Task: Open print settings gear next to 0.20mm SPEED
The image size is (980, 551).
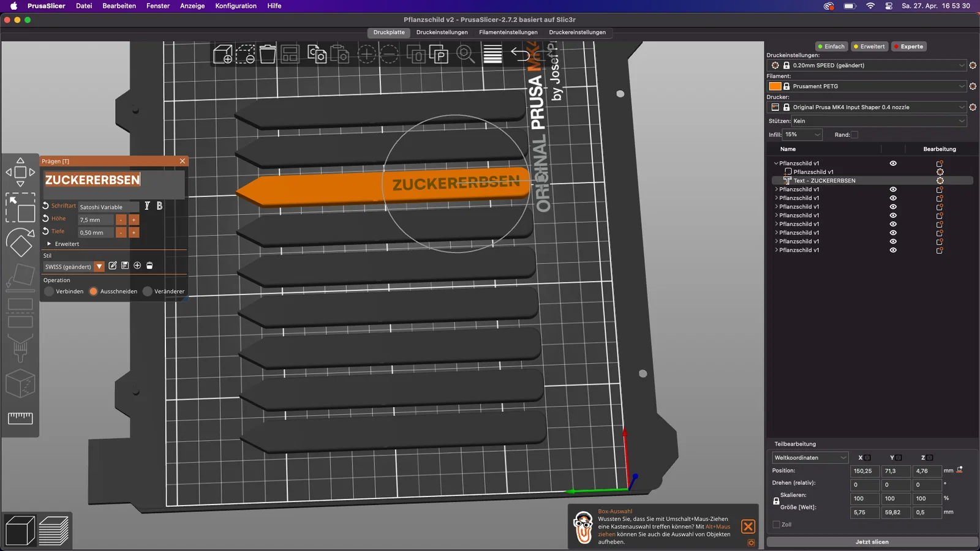Action: (x=973, y=66)
